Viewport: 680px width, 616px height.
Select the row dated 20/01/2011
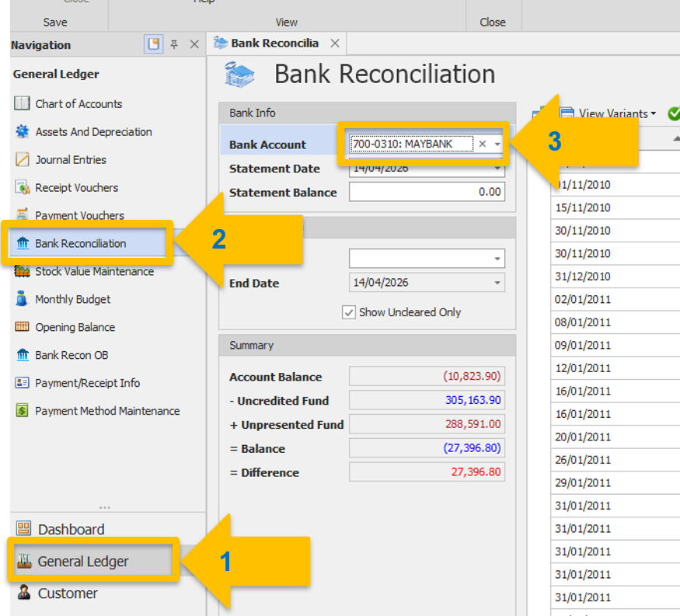click(615, 437)
